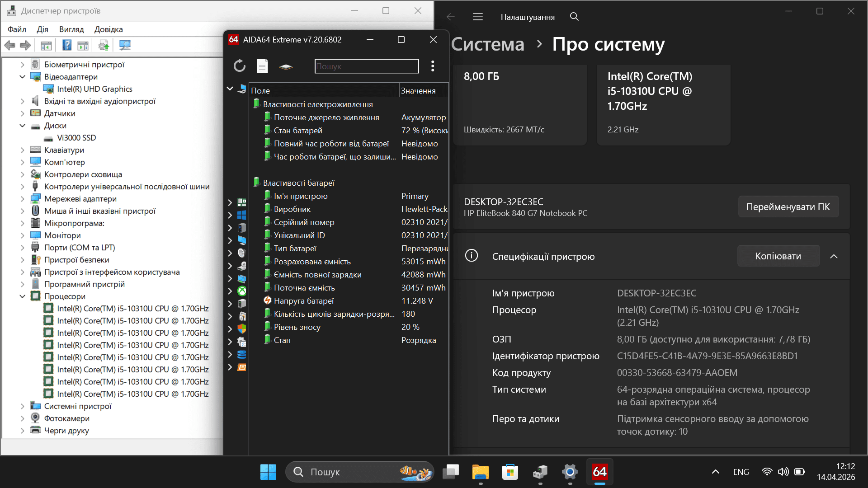Click the Перейменувати ПК button

(788, 206)
